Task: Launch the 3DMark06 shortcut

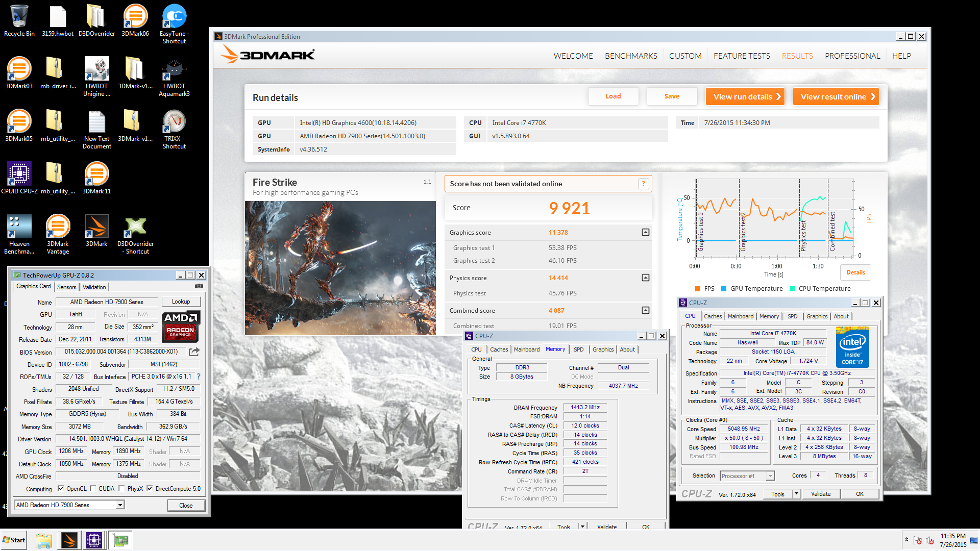Action: coord(135,20)
